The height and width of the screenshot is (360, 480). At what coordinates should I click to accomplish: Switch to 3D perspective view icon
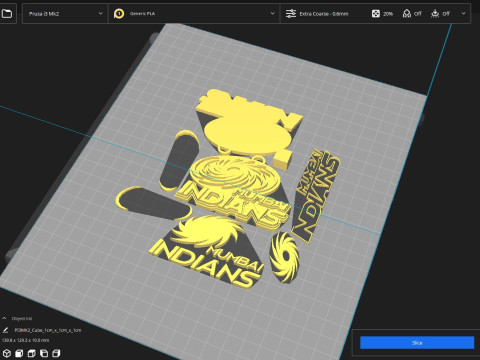click(x=7, y=353)
